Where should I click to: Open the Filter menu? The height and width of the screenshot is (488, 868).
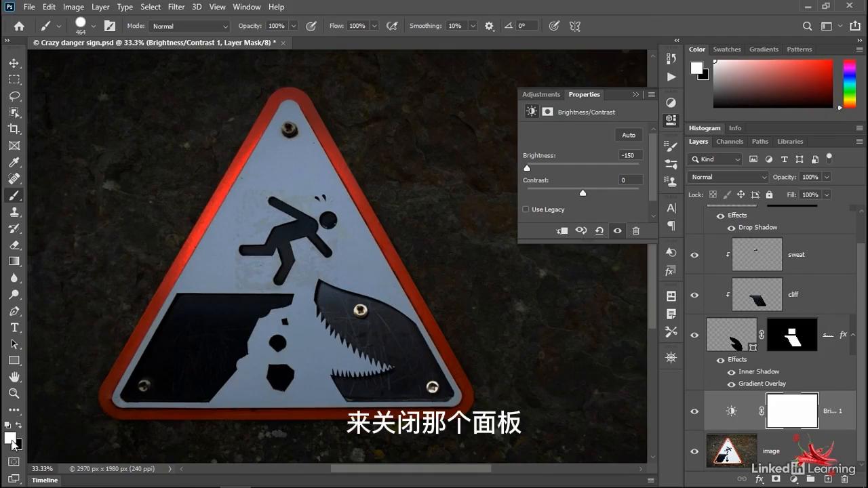tap(176, 7)
